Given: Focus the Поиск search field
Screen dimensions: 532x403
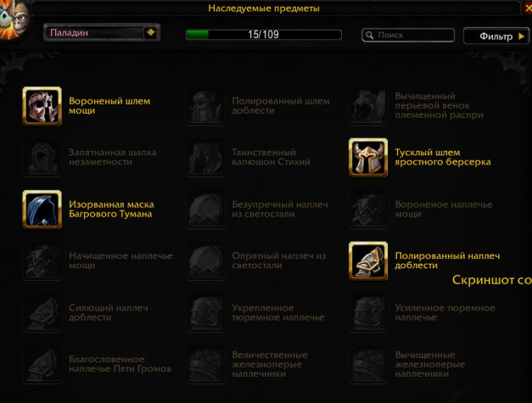Looking at the screenshot, I should tap(408, 35).
